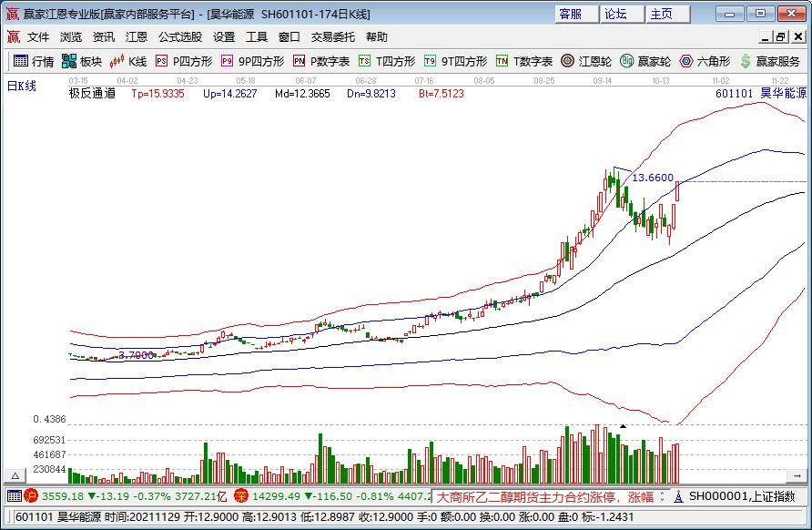Image resolution: width=812 pixels, height=530 pixels.
Task: Click SH000001,上证指数 in status bar
Action: (742, 496)
